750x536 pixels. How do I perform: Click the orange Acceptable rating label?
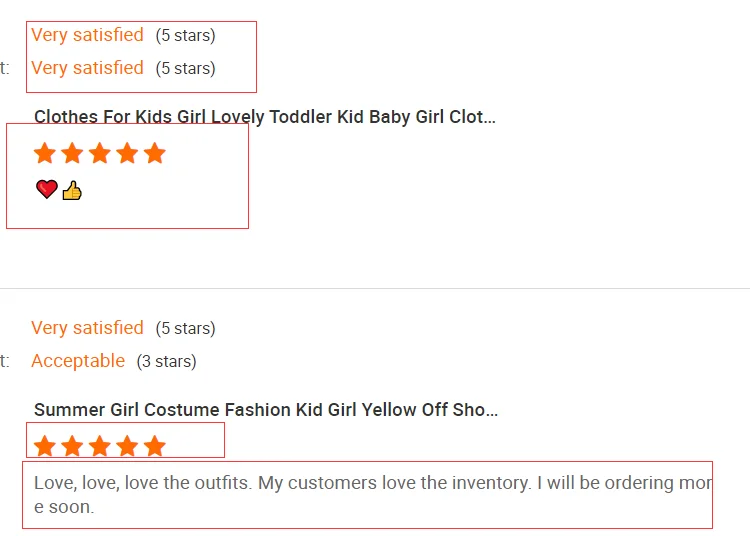tap(78, 361)
